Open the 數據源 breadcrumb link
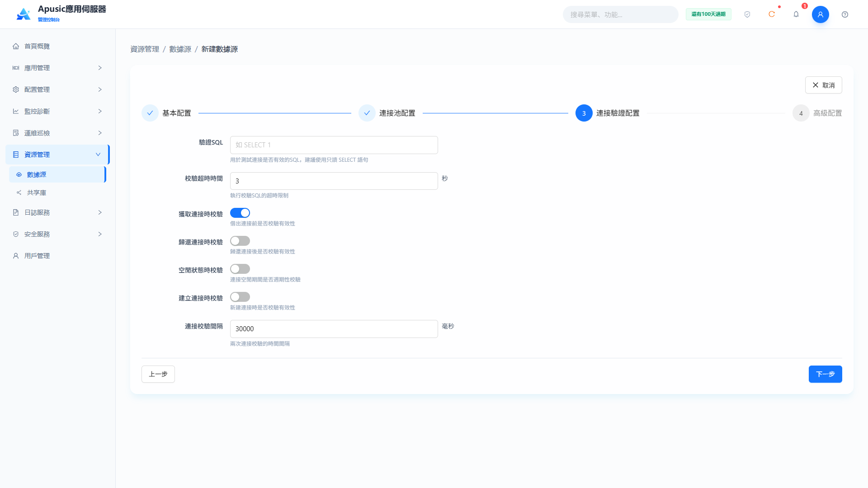The width and height of the screenshot is (868, 488). 180,49
